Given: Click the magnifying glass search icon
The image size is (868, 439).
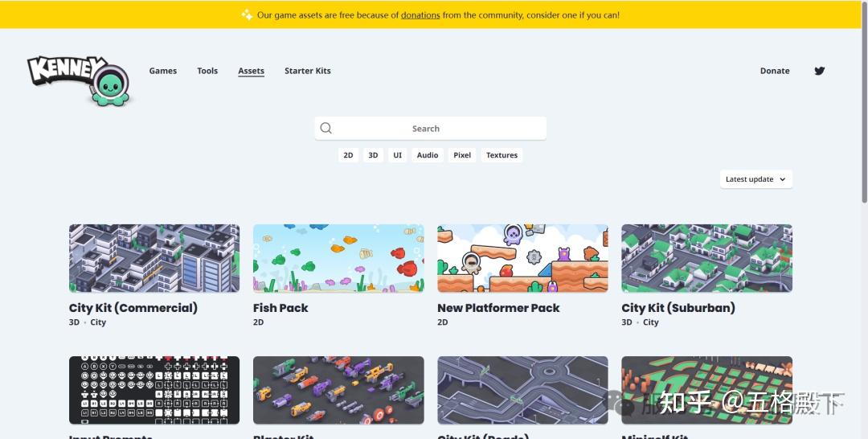Looking at the screenshot, I should 326,129.
